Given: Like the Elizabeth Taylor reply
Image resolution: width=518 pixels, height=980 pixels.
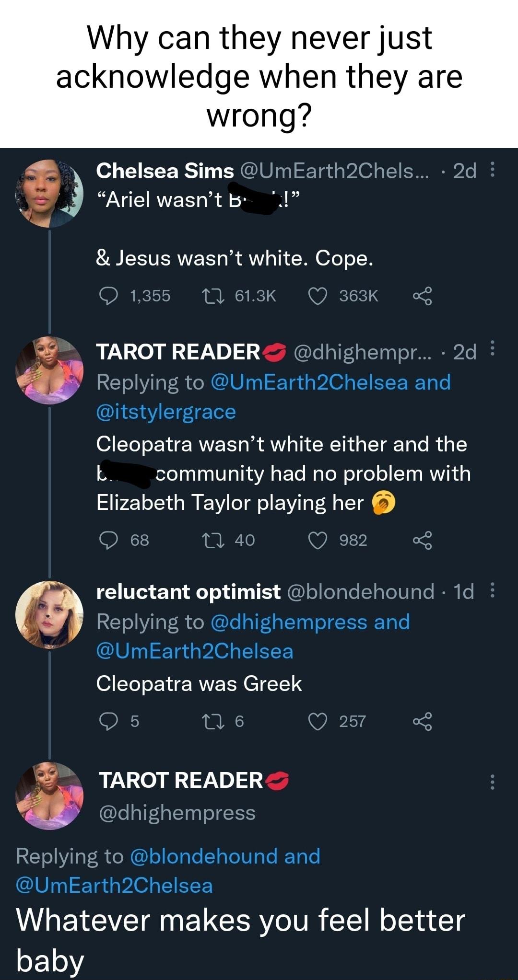Looking at the screenshot, I should 319,541.
